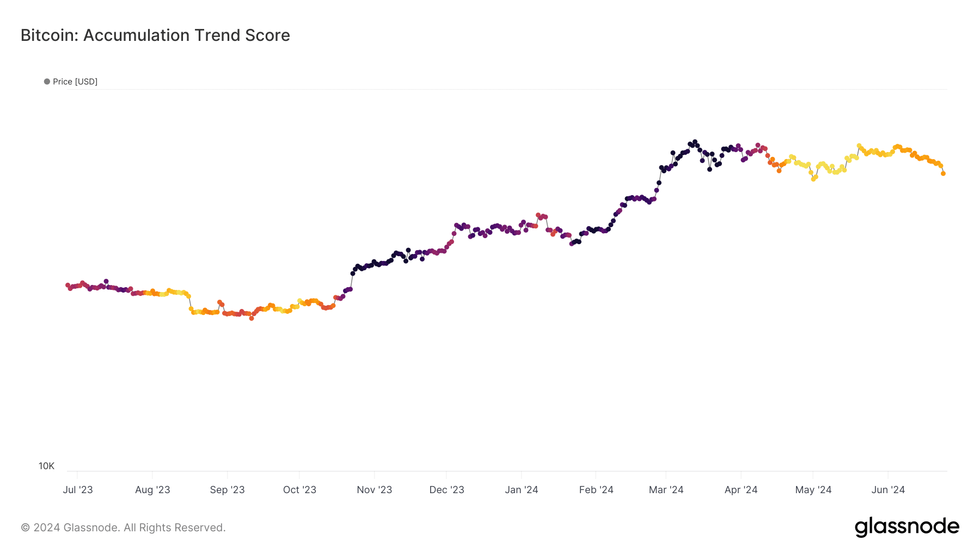Select the Nov '23 axis label
The height and width of the screenshot is (552, 980).
(x=374, y=490)
